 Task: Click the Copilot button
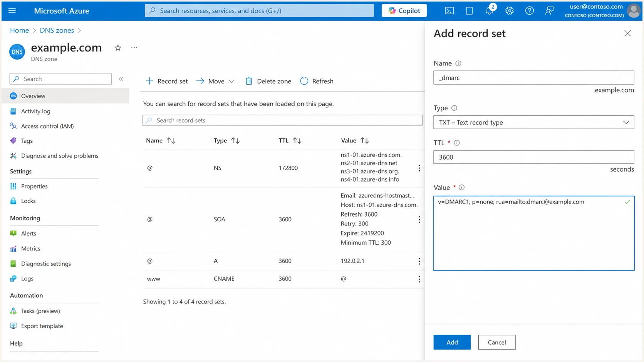[404, 11]
